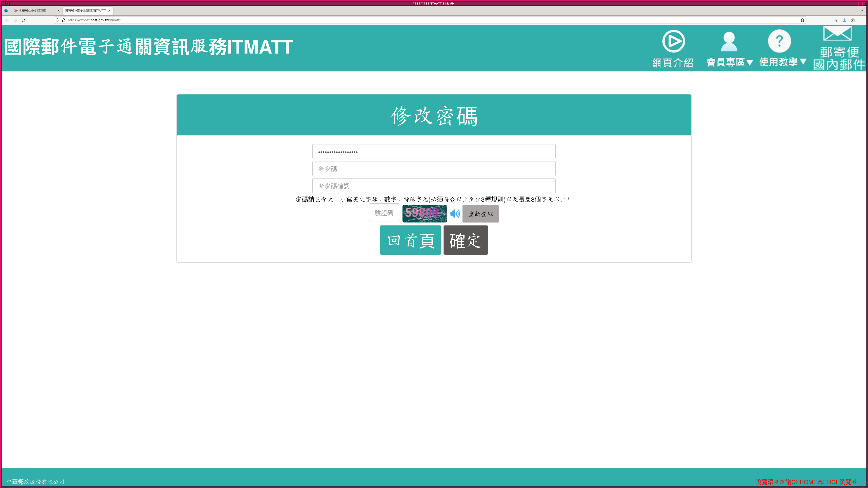868x488 pixels.
Task: Click the 確定 confirm button
Action: click(x=465, y=240)
